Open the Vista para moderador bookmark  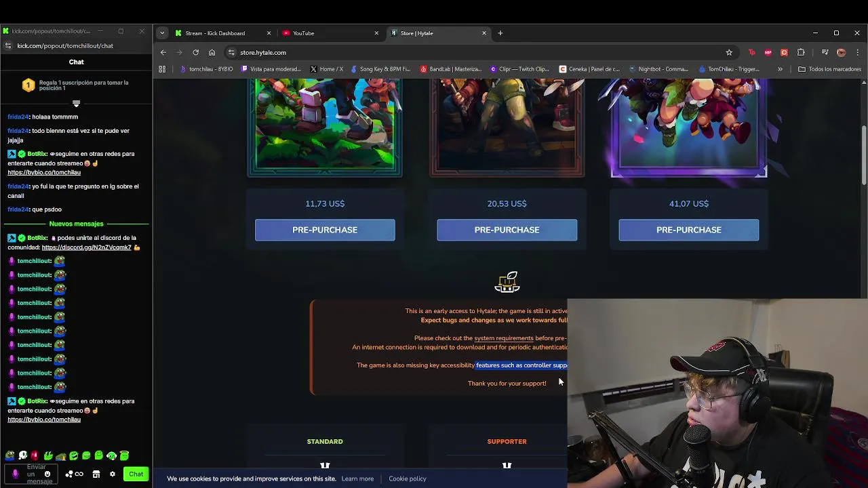271,69
